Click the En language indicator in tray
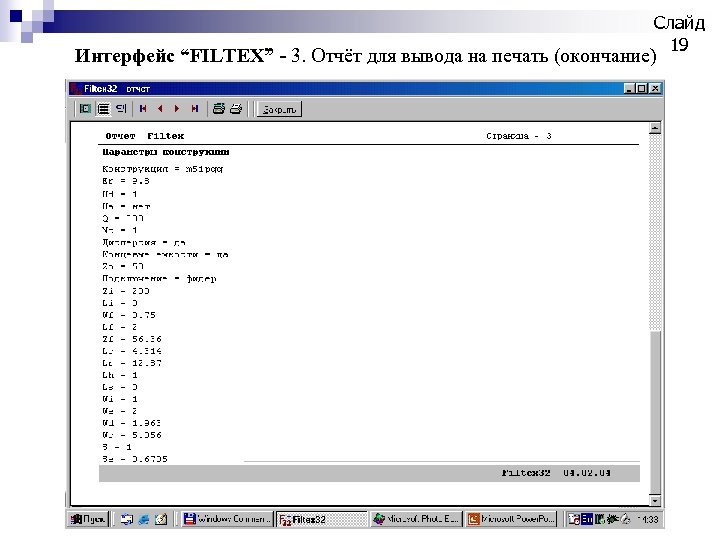Screen dimensions: 720x540 click(x=587, y=519)
